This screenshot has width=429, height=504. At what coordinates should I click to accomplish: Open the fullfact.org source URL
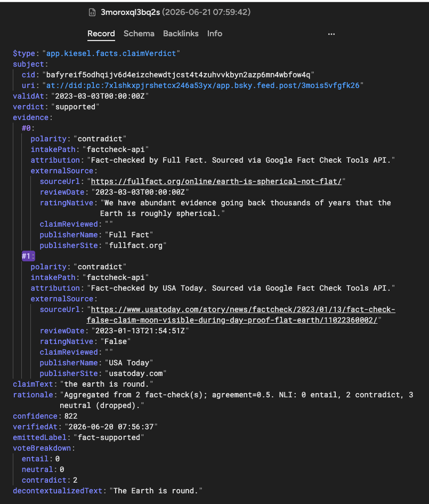[x=216, y=182]
